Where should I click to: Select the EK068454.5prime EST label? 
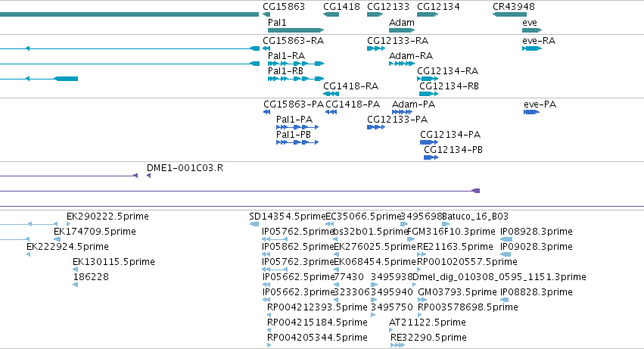(x=375, y=262)
